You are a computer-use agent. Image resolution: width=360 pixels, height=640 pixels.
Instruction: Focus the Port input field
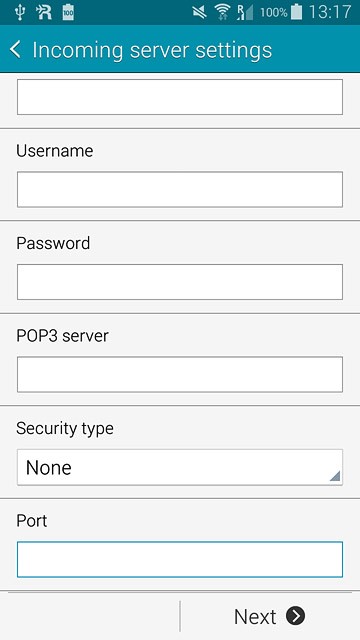180,559
